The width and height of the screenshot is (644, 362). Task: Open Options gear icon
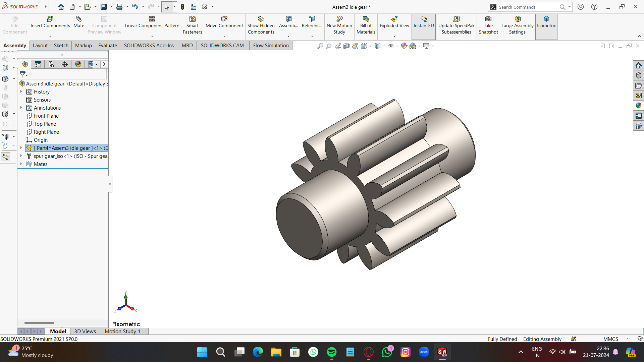(x=205, y=7)
